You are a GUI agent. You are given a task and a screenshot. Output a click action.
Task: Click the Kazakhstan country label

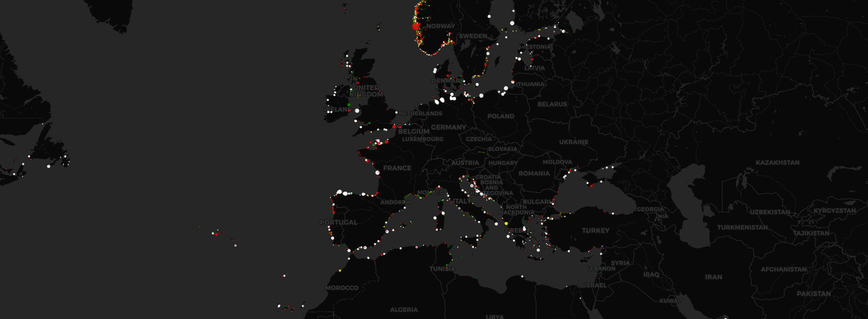click(x=777, y=162)
